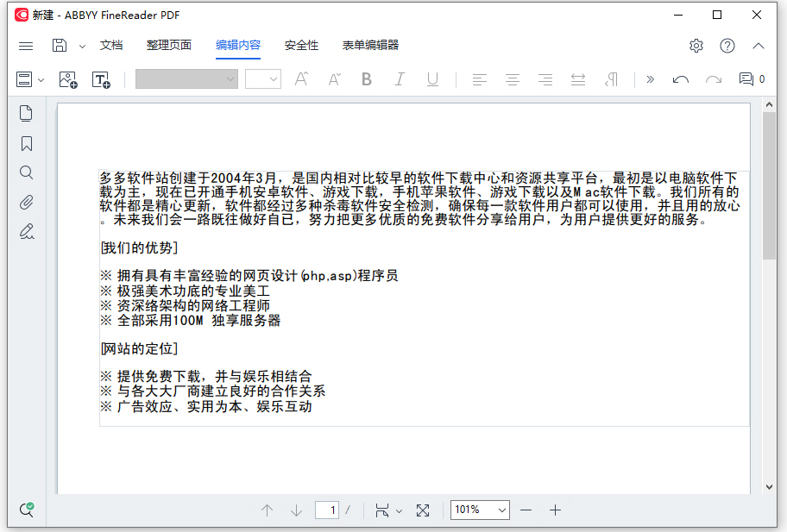Undo the last action

681,79
